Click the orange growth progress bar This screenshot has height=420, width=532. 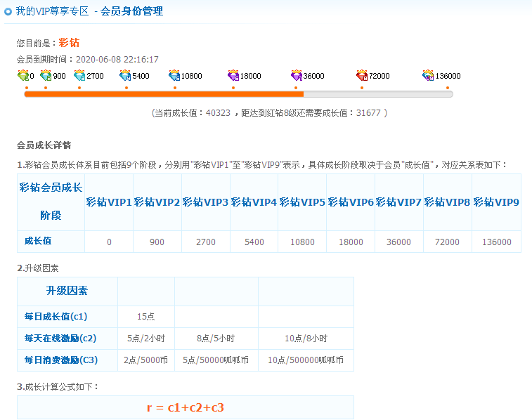pyautogui.click(x=164, y=93)
